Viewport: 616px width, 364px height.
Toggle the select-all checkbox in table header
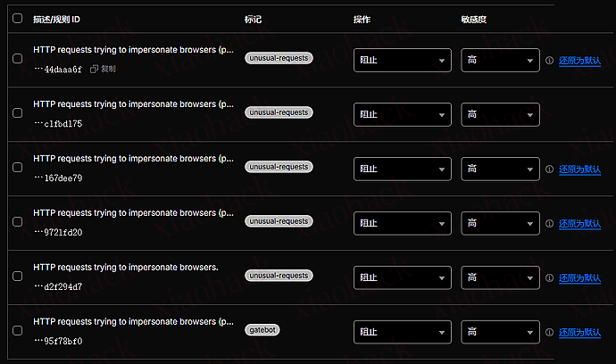click(x=17, y=18)
